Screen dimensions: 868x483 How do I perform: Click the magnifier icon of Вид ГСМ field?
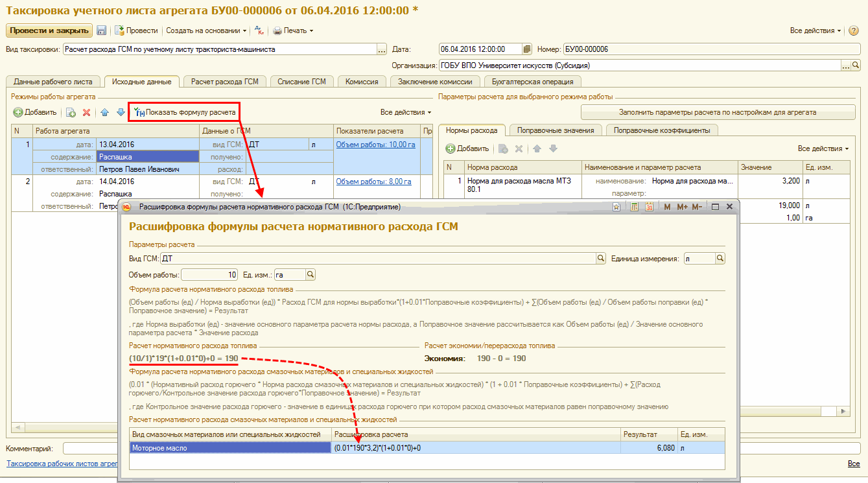coord(601,259)
